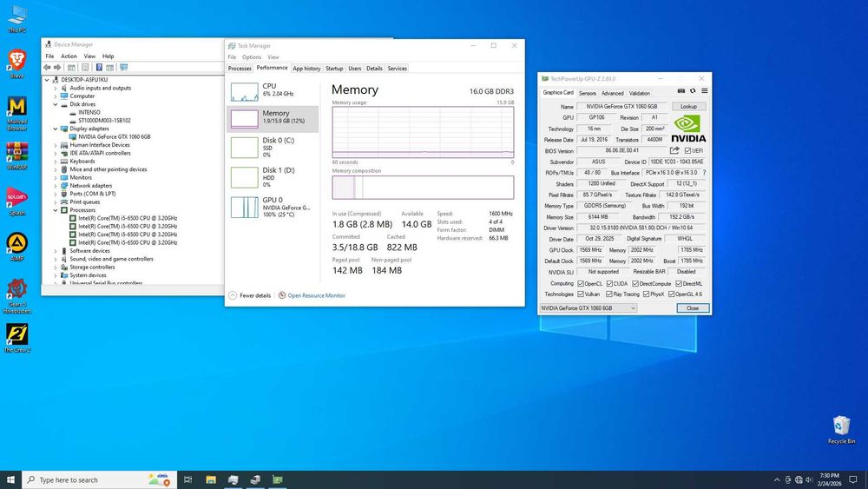Click BIOS export share icon in GPU-Z

coord(674,150)
